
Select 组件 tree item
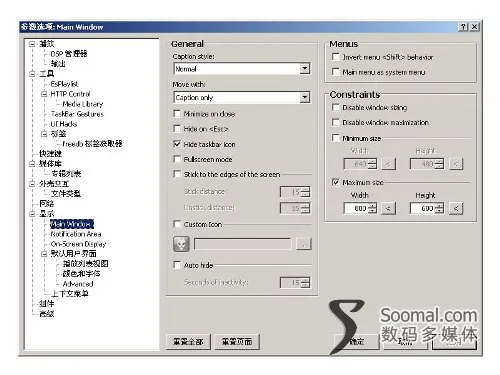[x=46, y=304]
